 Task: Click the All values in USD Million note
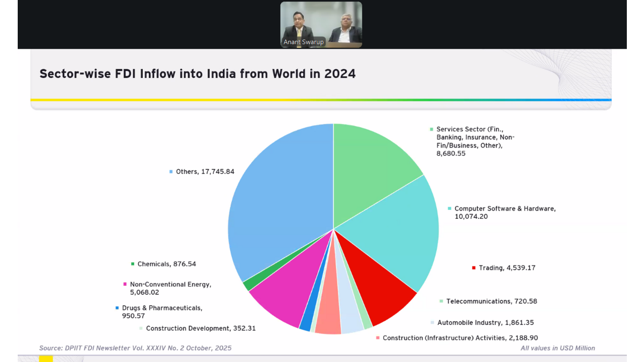point(558,348)
